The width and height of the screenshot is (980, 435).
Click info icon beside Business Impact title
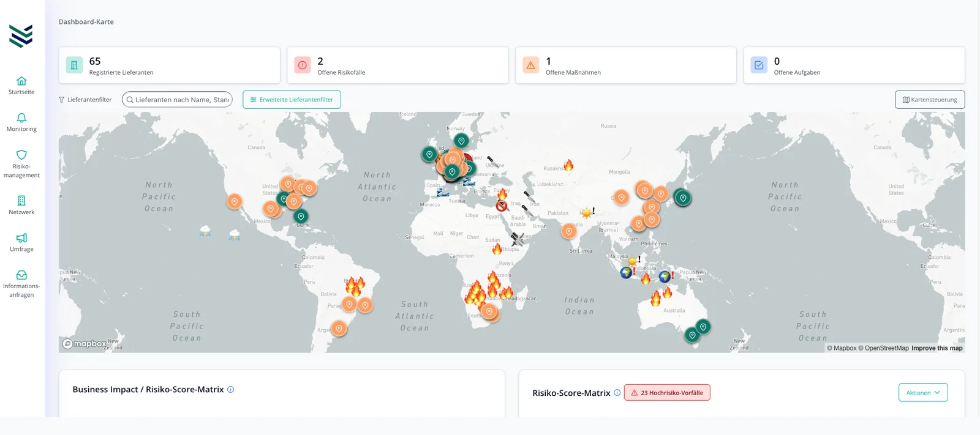coord(231,389)
